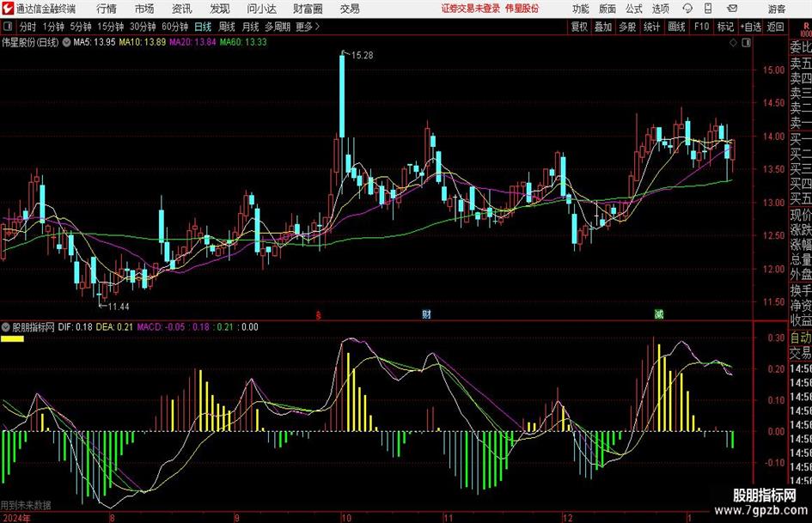Open the 问小达 menu

(261, 9)
